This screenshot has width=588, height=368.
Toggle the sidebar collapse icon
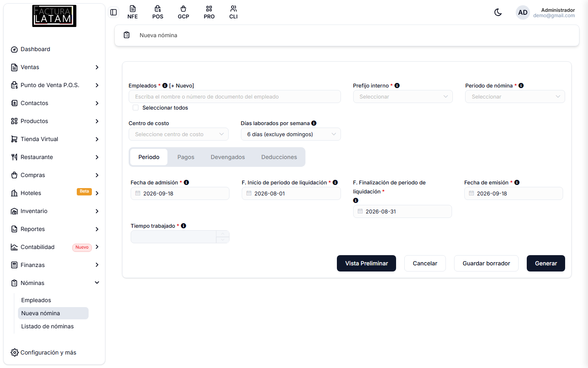coord(114,12)
